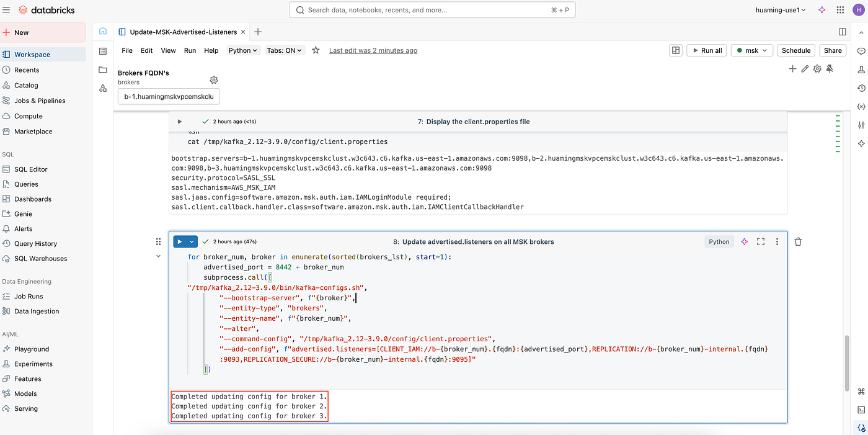Open run options arrow for cell 8
This screenshot has height=435, width=868.
point(192,241)
